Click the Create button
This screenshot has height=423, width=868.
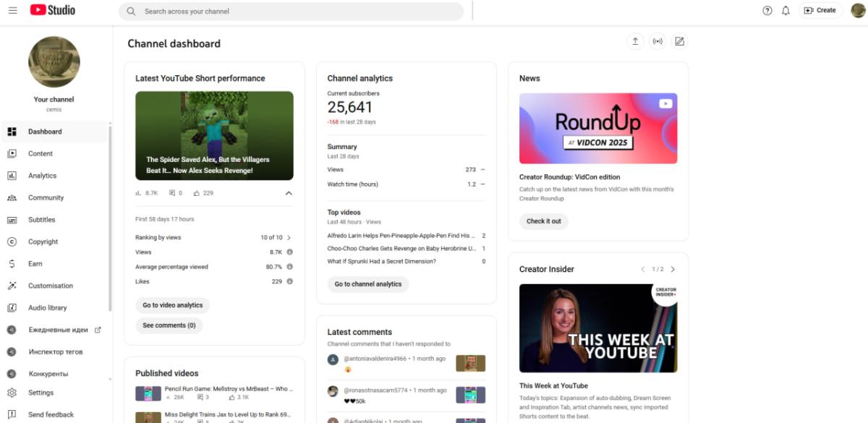tap(820, 11)
